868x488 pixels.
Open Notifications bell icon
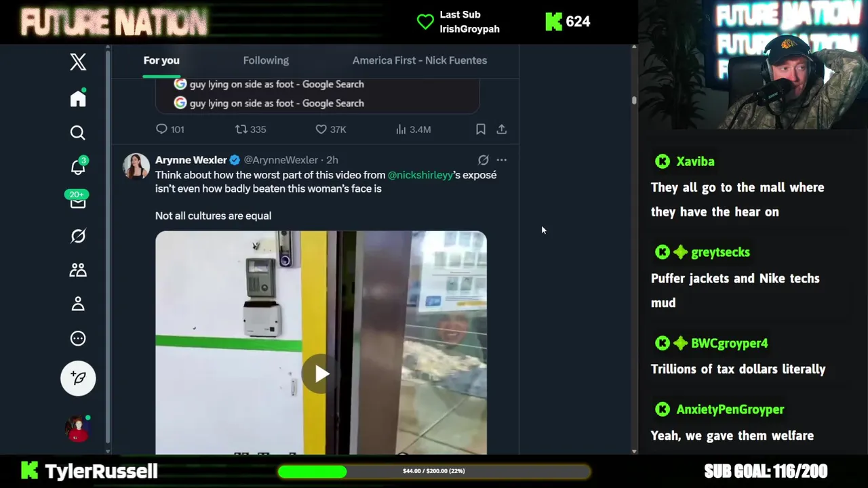coord(78,166)
